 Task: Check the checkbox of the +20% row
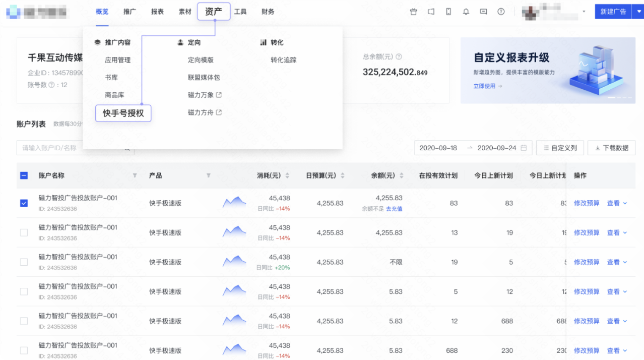[24, 262]
